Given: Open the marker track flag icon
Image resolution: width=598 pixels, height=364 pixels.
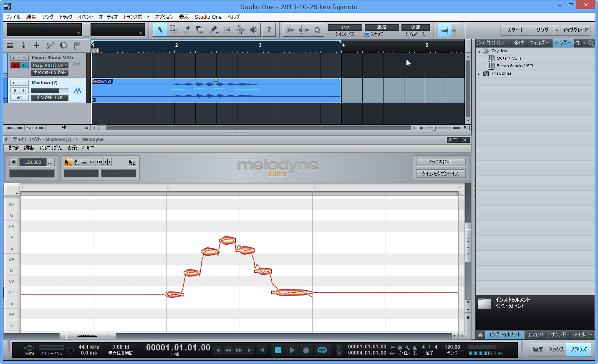Looking at the screenshot, I should (77, 45).
